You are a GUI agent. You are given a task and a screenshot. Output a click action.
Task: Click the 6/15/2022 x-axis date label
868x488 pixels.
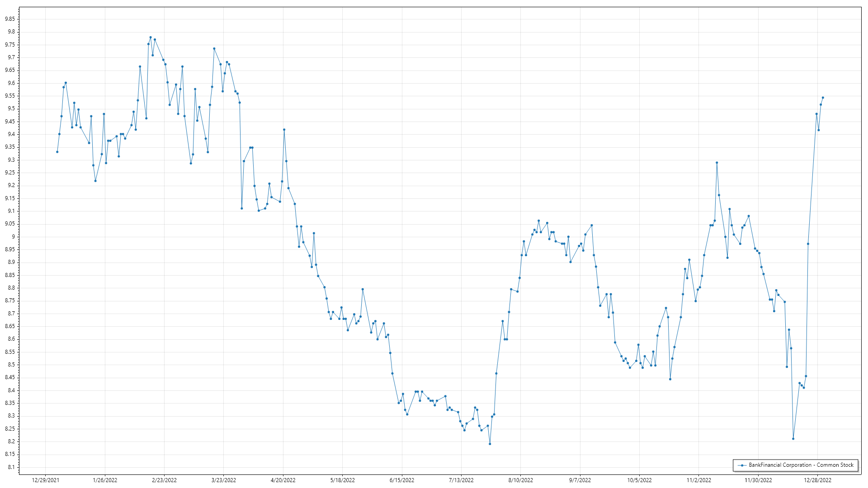coord(402,480)
